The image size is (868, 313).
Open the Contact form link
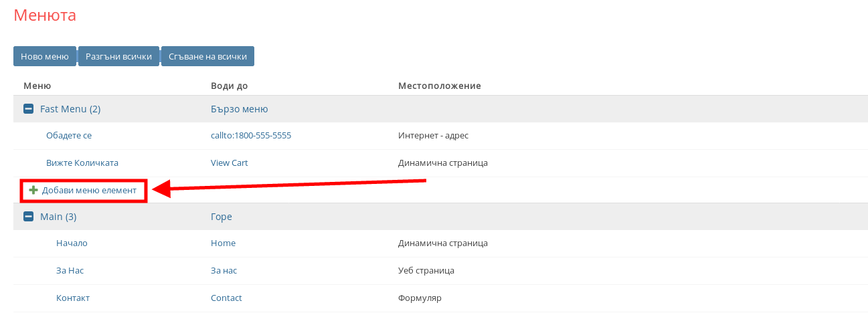click(x=226, y=298)
